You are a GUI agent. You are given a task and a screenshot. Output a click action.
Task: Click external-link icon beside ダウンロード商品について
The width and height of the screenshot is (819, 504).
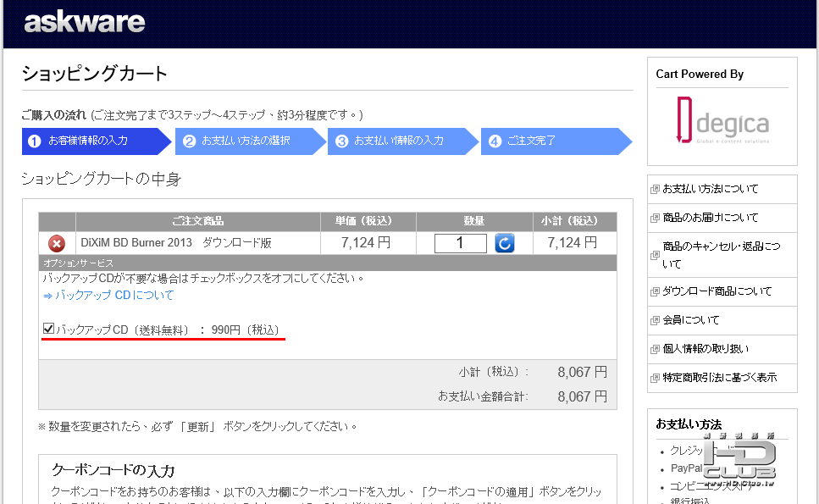tap(655, 291)
